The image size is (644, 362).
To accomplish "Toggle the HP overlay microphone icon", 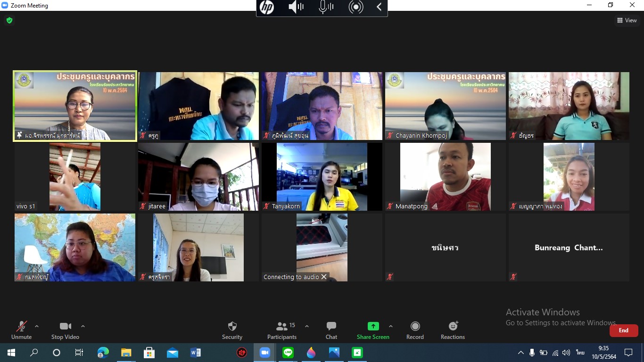I will [x=326, y=7].
